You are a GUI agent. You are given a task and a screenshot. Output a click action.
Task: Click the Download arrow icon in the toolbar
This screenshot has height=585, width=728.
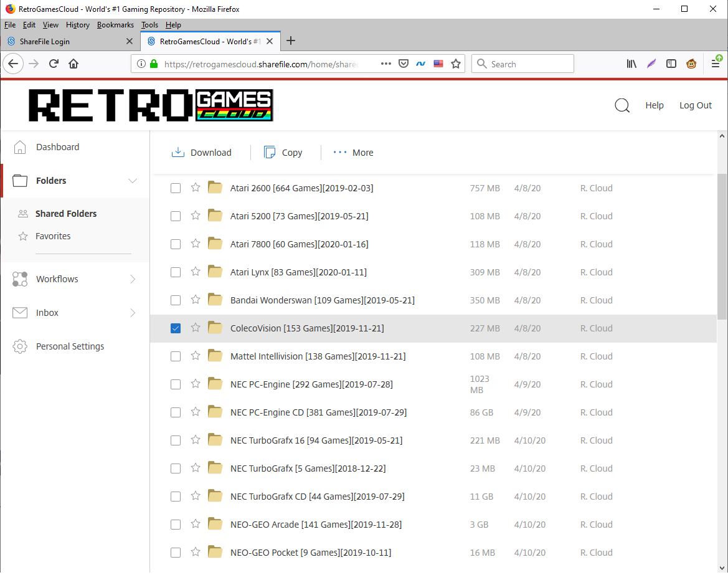(x=178, y=153)
